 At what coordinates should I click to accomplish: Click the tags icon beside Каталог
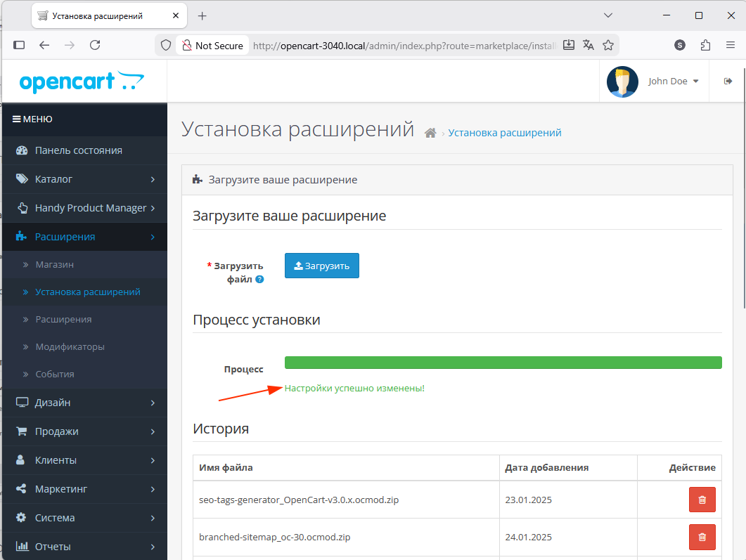click(x=21, y=178)
